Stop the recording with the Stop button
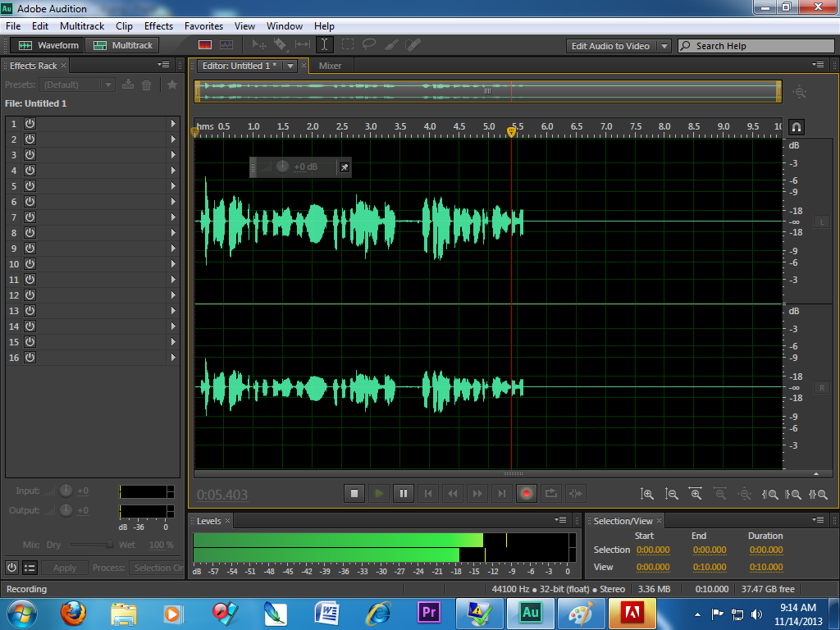The width and height of the screenshot is (840, 630). coord(354,493)
